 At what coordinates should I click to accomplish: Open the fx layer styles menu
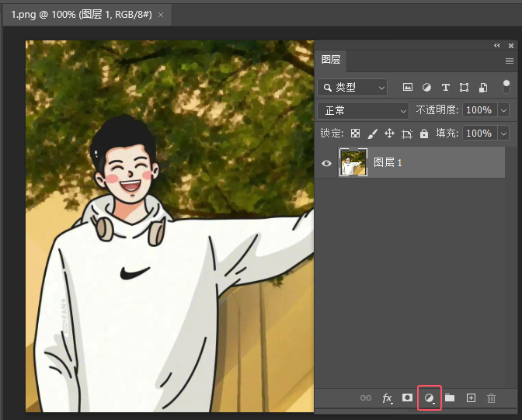coord(387,397)
